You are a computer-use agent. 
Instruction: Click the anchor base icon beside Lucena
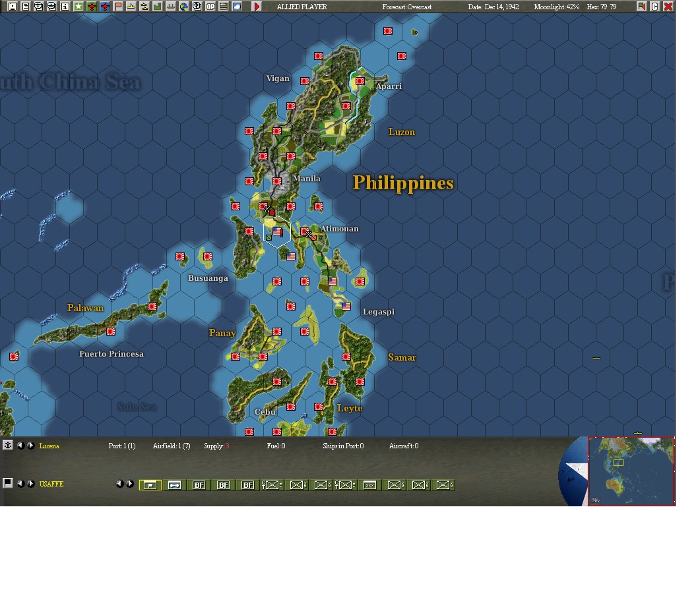[8, 445]
